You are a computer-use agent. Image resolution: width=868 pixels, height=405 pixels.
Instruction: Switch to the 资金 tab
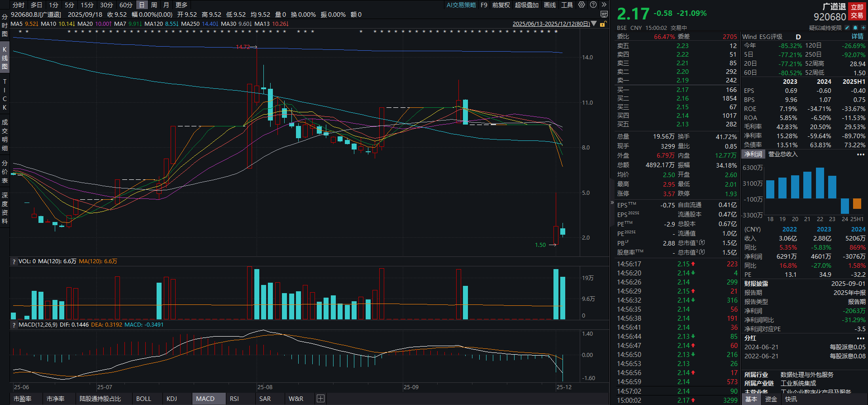[771, 399]
